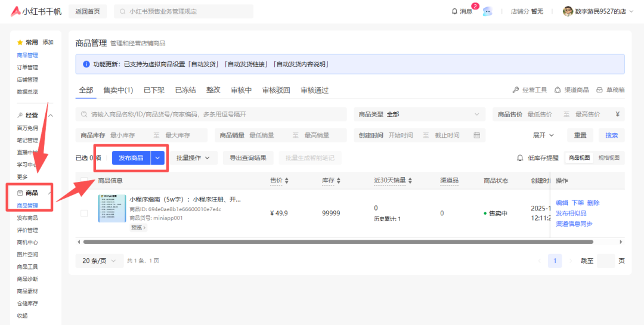Open 批量操作 dropdown
This screenshot has height=325, width=644.
tap(194, 158)
